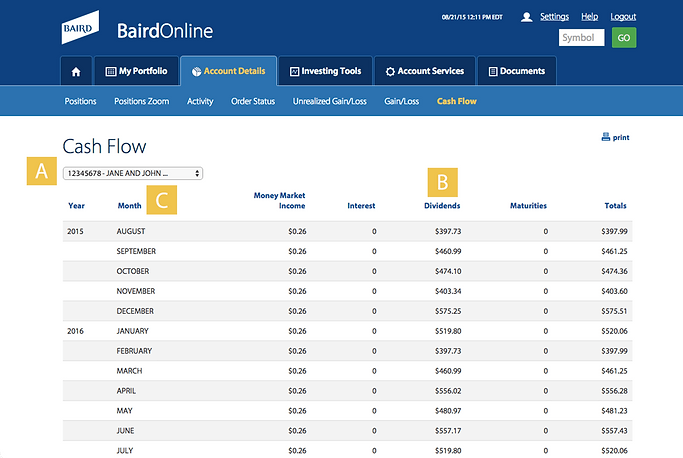
Task: Click the JANUARY month cell
Action: [x=132, y=331]
